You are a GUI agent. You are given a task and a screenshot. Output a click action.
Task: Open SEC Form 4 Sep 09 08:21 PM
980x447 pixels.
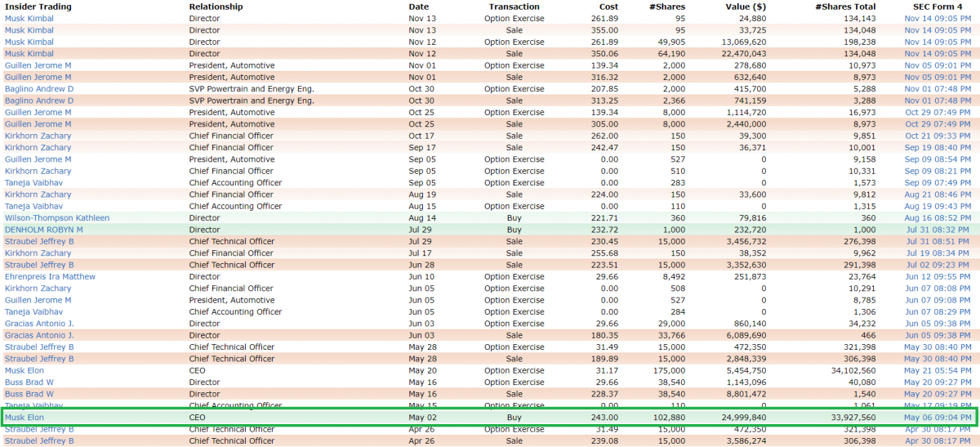click(938, 171)
